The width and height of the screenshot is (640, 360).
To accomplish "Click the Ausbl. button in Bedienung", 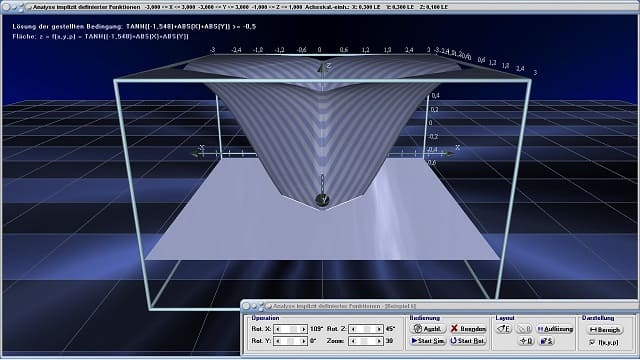I will (427, 329).
